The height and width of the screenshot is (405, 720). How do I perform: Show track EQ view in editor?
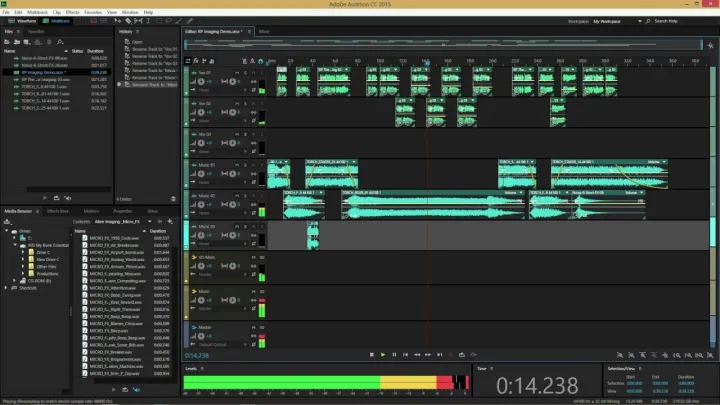pyautogui.click(x=212, y=61)
